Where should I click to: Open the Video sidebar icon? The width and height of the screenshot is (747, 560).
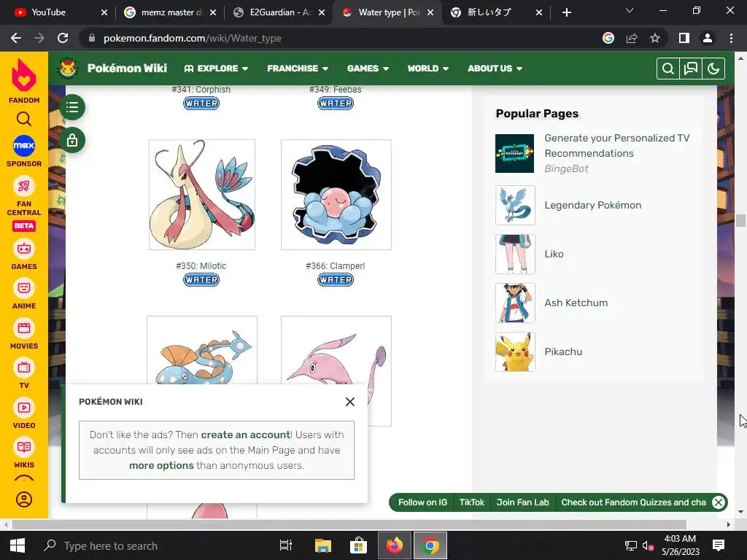click(24, 408)
